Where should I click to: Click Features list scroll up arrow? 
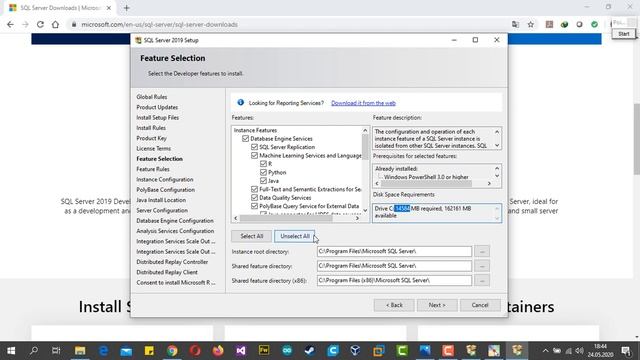pos(365,131)
